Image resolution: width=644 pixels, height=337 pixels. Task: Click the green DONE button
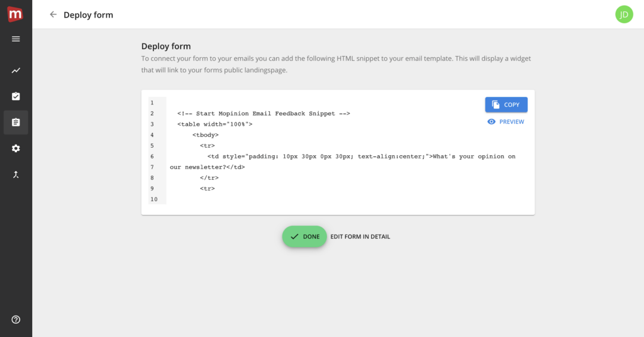[x=304, y=236]
